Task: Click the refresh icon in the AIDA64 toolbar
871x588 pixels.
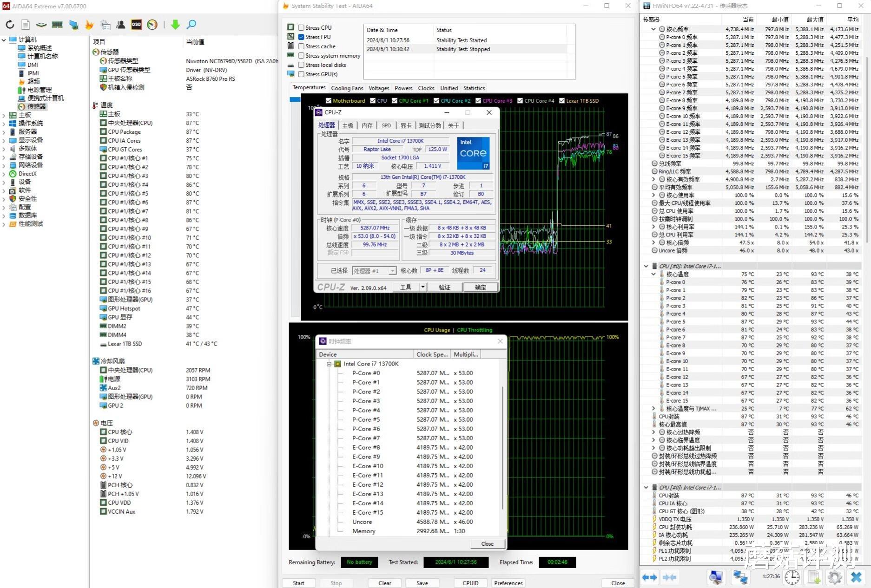Action: (x=10, y=25)
